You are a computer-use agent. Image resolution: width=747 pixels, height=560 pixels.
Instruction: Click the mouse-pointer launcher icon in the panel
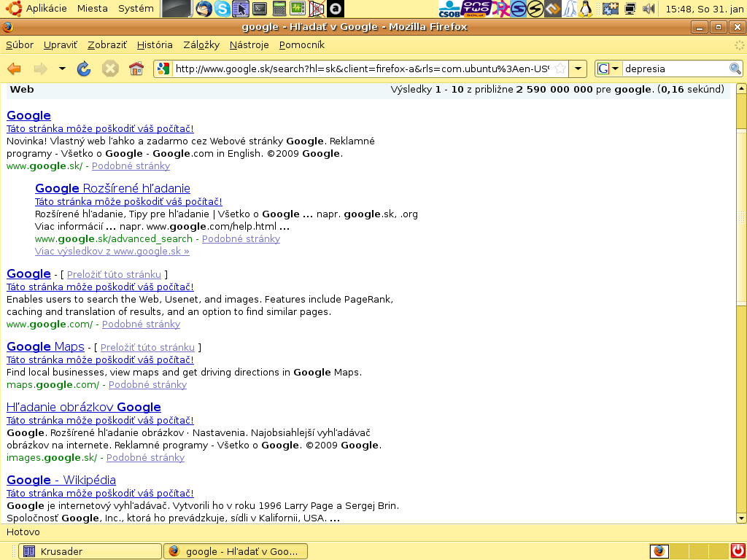click(x=241, y=9)
